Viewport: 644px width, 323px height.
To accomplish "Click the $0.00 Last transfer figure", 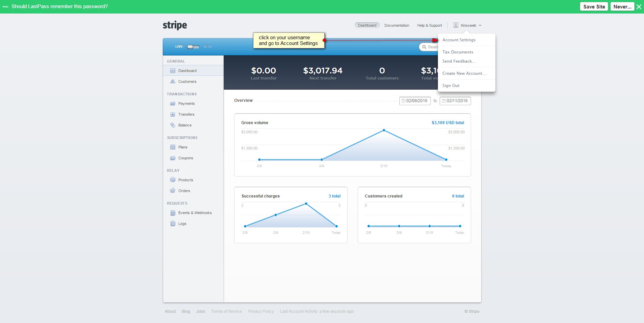I will 264,71.
